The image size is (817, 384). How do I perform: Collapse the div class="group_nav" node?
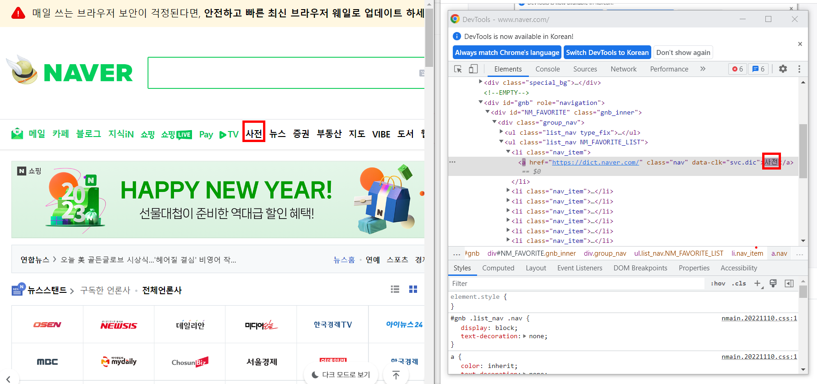click(494, 122)
